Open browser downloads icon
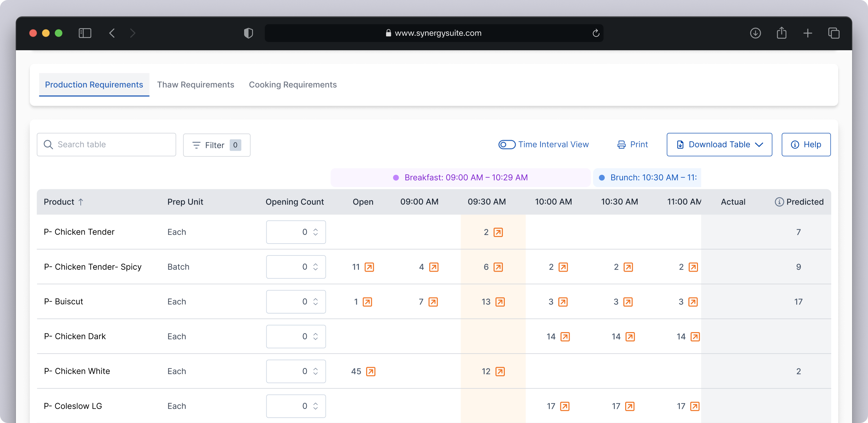Screen dimensions: 868x423 tap(755, 33)
